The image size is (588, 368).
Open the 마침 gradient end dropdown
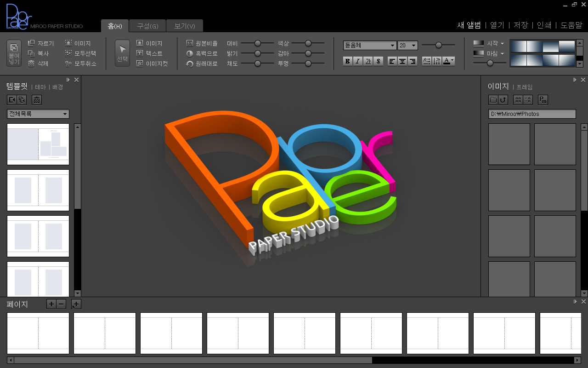pyautogui.click(x=489, y=53)
